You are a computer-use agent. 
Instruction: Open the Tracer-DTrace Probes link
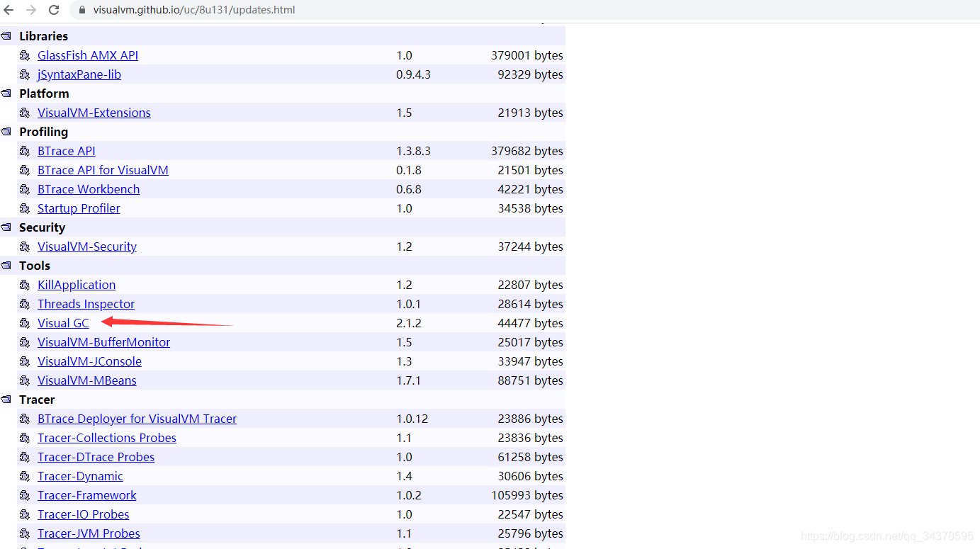96,457
